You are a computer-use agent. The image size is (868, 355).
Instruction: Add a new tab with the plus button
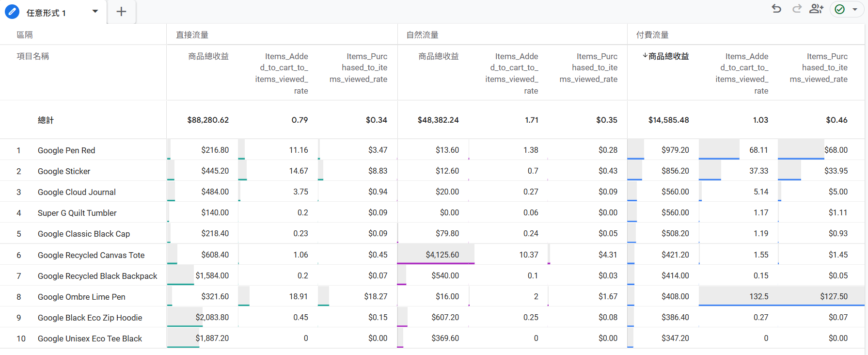[x=121, y=12]
